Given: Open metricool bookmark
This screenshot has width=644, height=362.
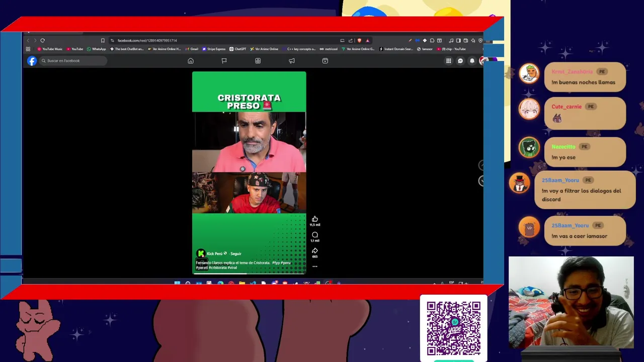Looking at the screenshot, I should coord(329,49).
